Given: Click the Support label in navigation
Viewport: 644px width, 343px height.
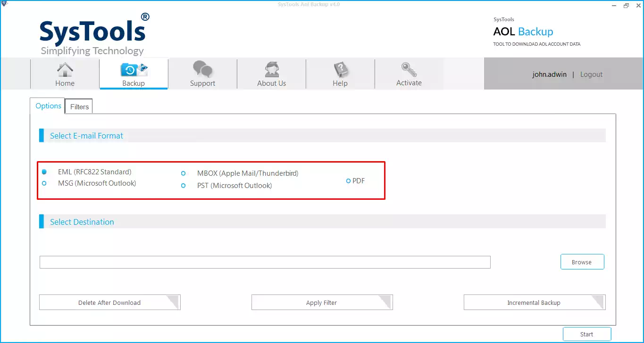Looking at the screenshot, I should tap(202, 83).
